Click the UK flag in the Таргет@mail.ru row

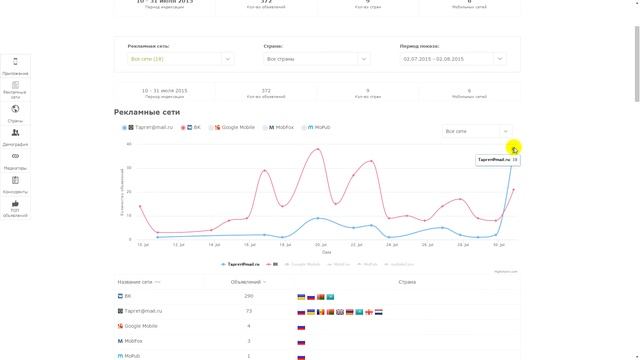pos(340,312)
